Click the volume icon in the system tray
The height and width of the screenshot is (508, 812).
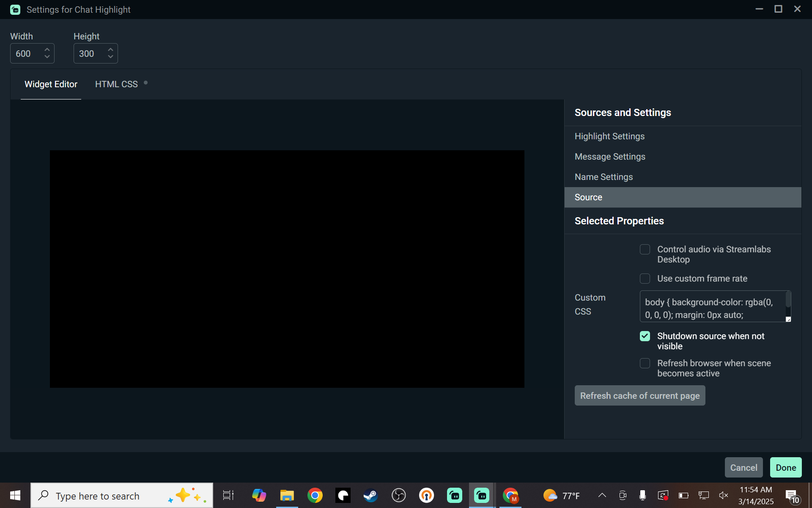pos(724,495)
